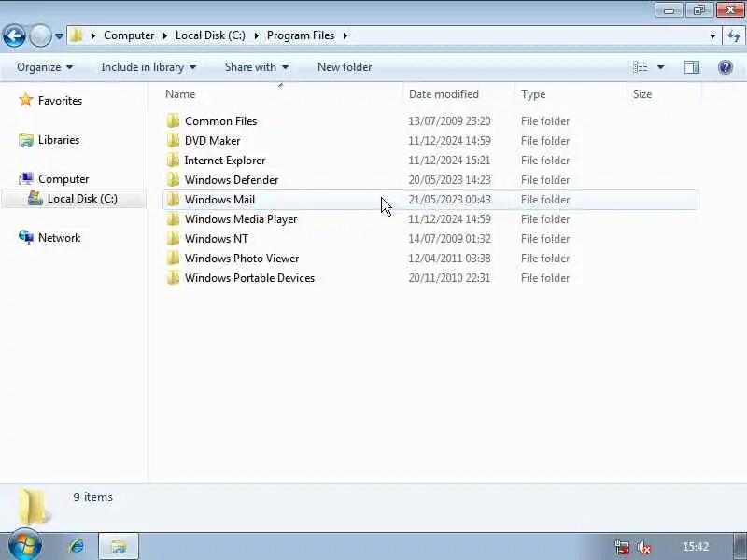Click the Windows Defender folder name
The height and width of the screenshot is (560, 747).
(232, 179)
